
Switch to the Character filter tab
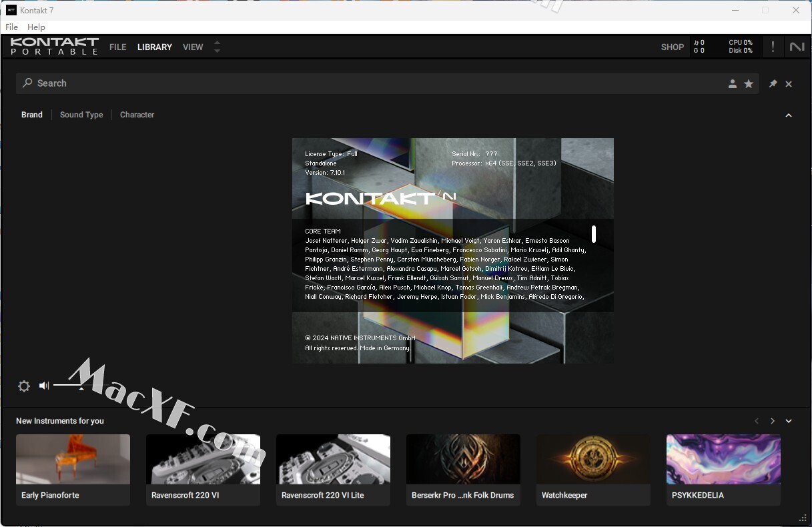137,115
